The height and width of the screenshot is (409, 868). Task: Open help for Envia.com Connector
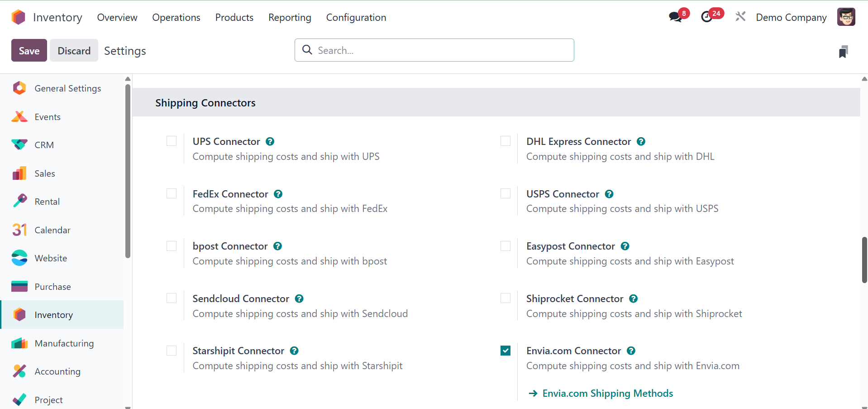[x=631, y=351]
